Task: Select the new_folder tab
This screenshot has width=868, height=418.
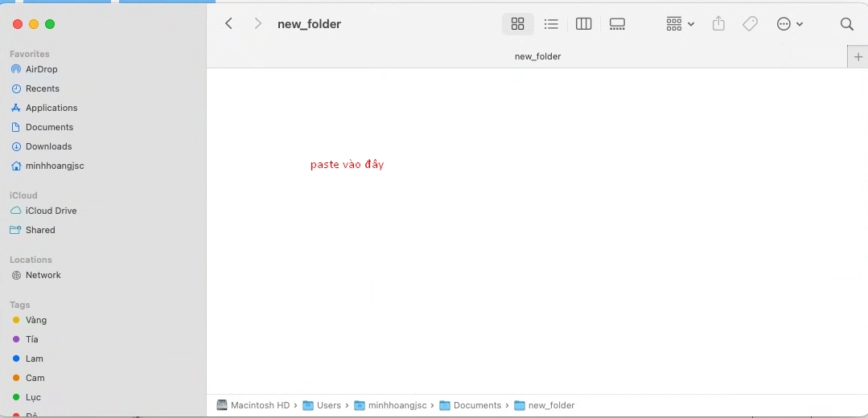Action: click(x=537, y=57)
